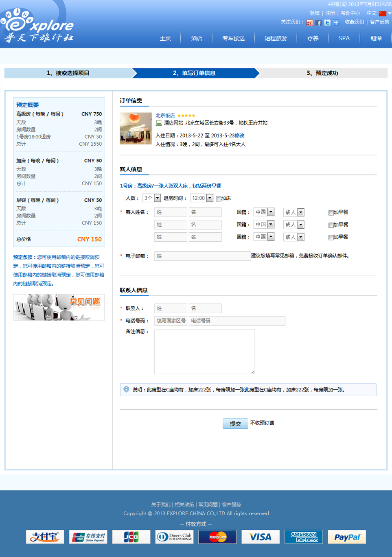Viewport: 392px width, 557px height.
Task: Open the 短程旅游 navigation item
Action: (276, 38)
